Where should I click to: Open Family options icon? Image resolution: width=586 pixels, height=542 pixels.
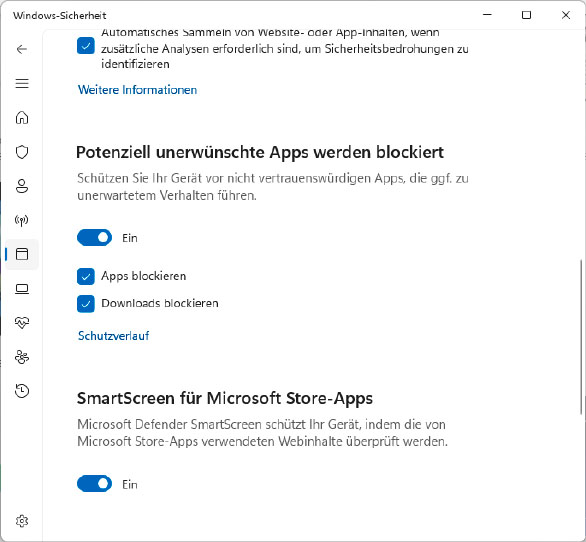click(22, 357)
